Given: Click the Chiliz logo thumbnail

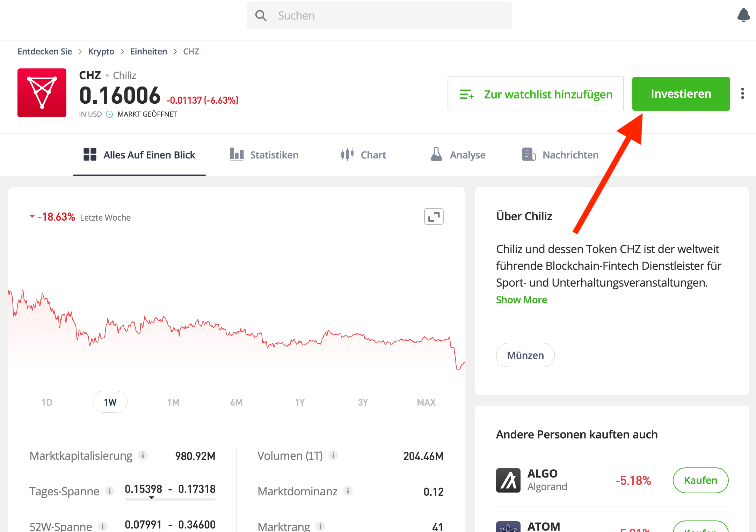Looking at the screenshot, I should (x=42, y=93).
